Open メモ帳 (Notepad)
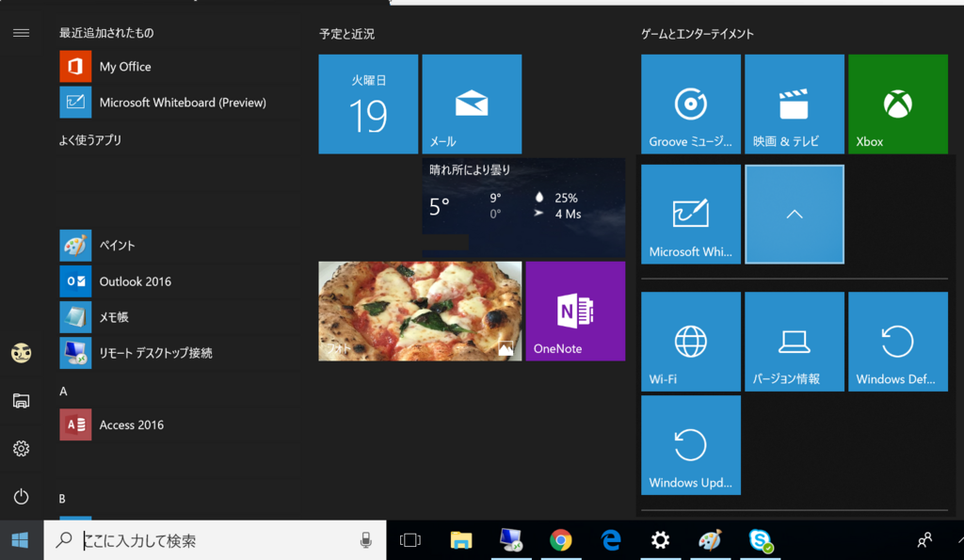964x560 pixels. (180, 317)
